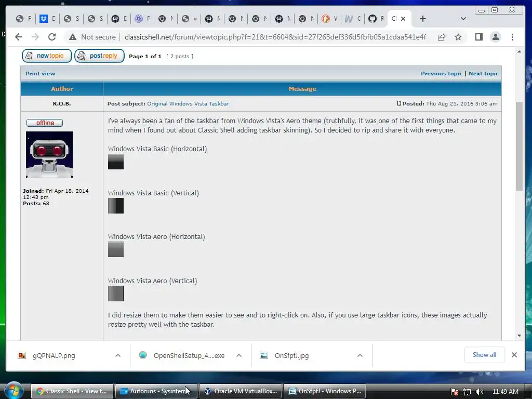Reload the current forum page

point(52,37)
